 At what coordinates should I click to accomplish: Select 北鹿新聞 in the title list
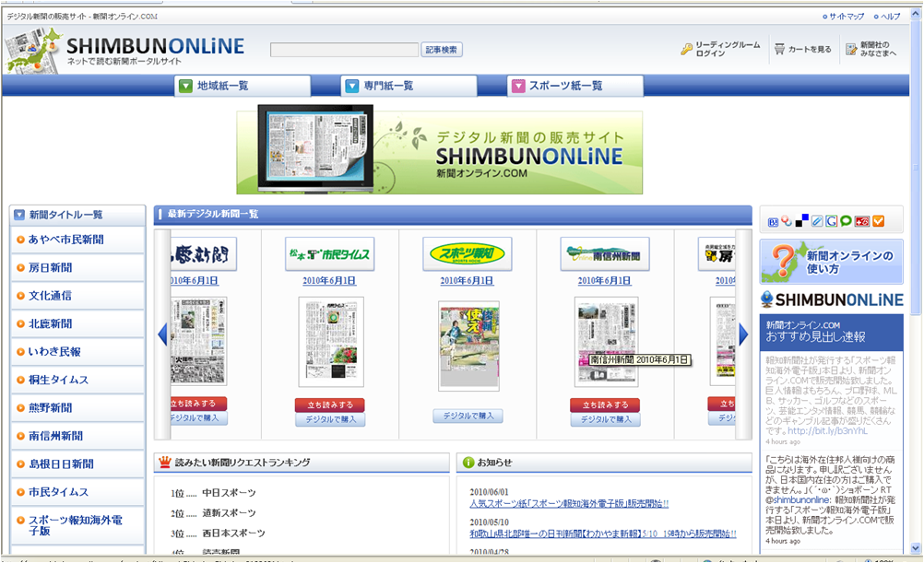[x=77, y=324]
